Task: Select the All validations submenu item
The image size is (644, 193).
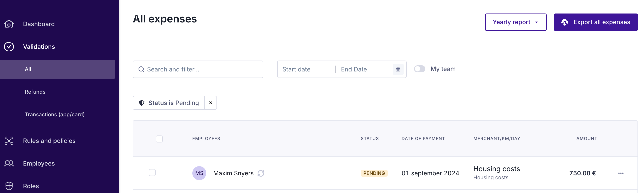Action: click(28, 69)
